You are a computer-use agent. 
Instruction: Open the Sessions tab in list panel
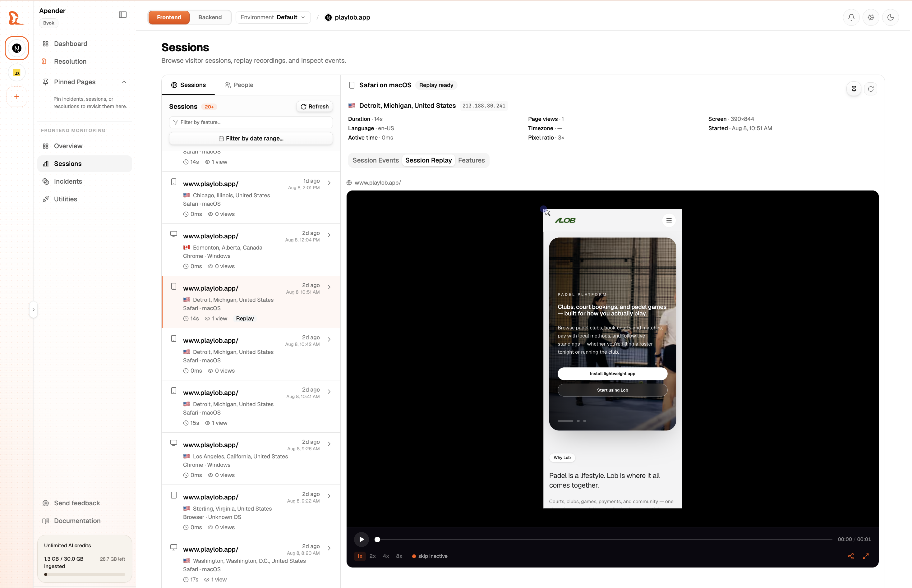tap(188, 85)
